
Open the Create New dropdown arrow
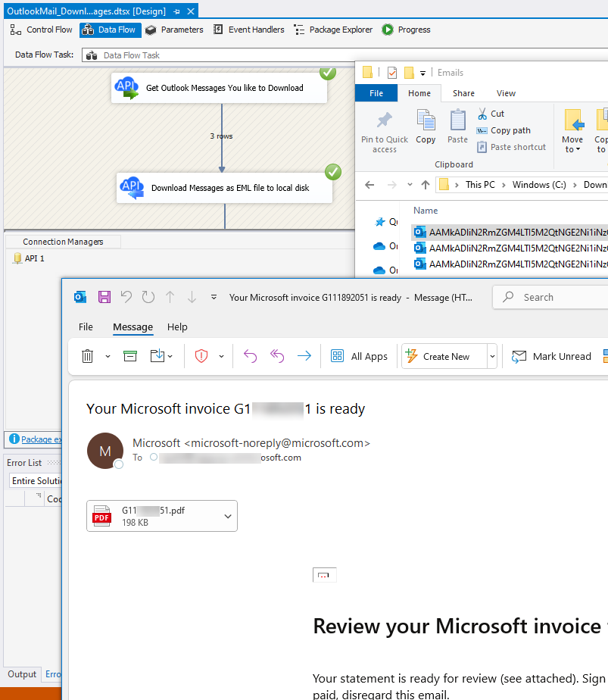tap(492, 356)
